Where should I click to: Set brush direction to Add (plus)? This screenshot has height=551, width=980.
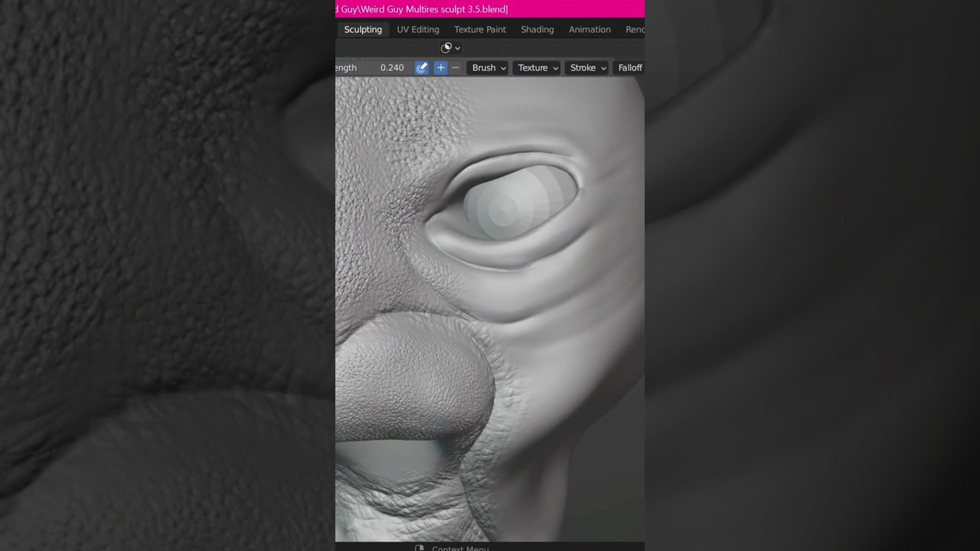(441, 67)
